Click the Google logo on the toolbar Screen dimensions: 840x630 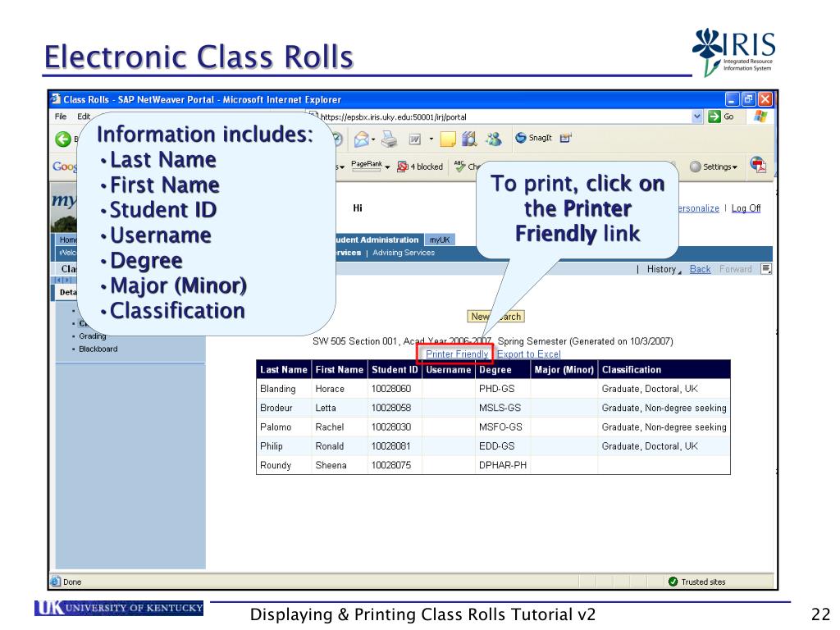tap(65, 166)
